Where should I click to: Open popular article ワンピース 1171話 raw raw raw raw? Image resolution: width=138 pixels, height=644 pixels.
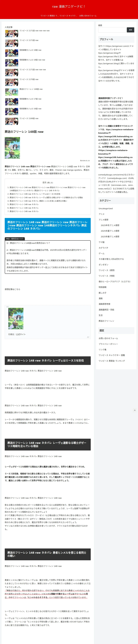pos(35,31)
